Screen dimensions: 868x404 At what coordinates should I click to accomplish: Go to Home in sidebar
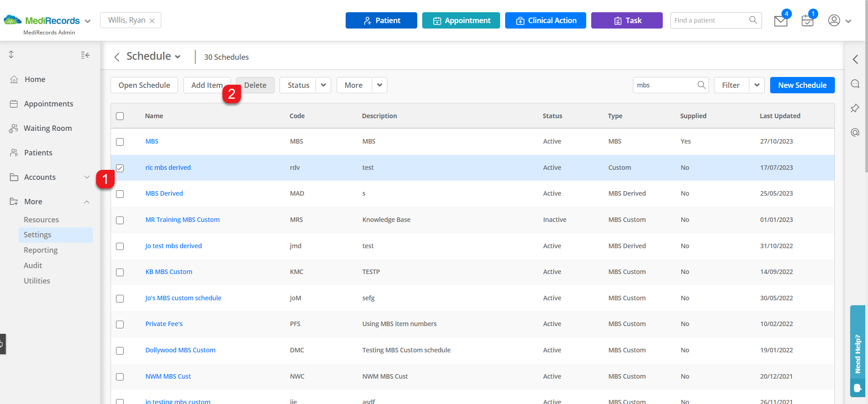point(35,79)
